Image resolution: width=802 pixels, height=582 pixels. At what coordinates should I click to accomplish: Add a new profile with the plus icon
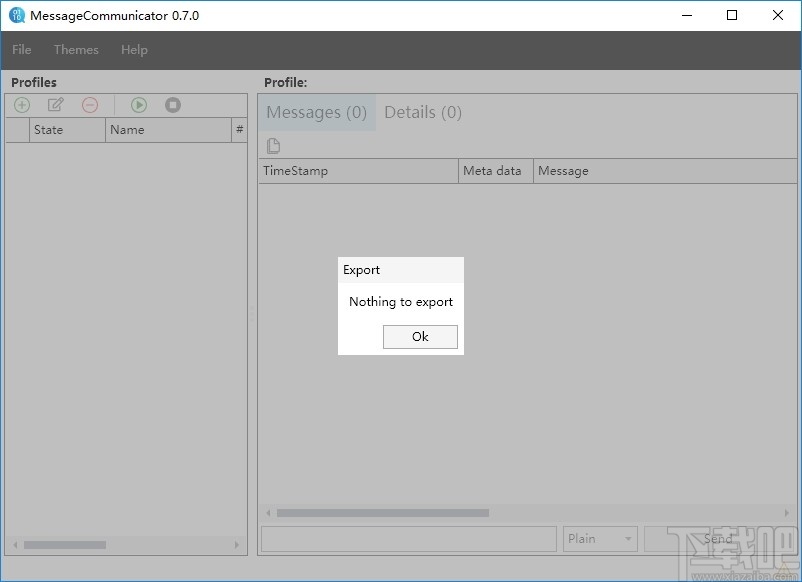(x=21, y=105)
